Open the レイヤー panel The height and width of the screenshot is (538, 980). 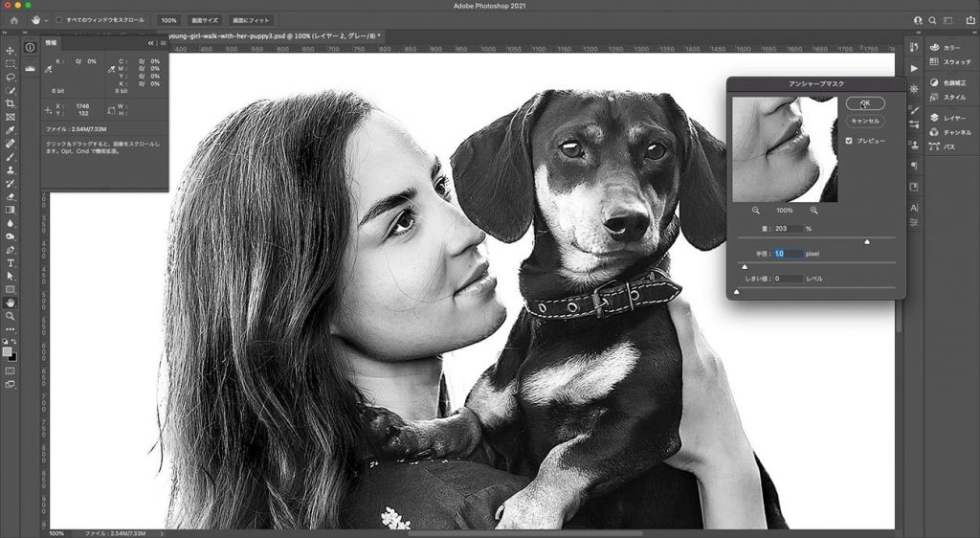point(947,118)
